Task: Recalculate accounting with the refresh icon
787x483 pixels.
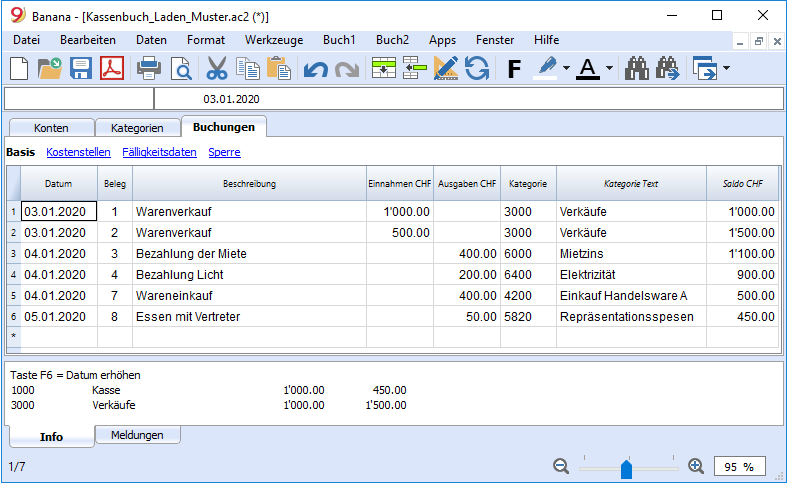Action: coord(477,68)
